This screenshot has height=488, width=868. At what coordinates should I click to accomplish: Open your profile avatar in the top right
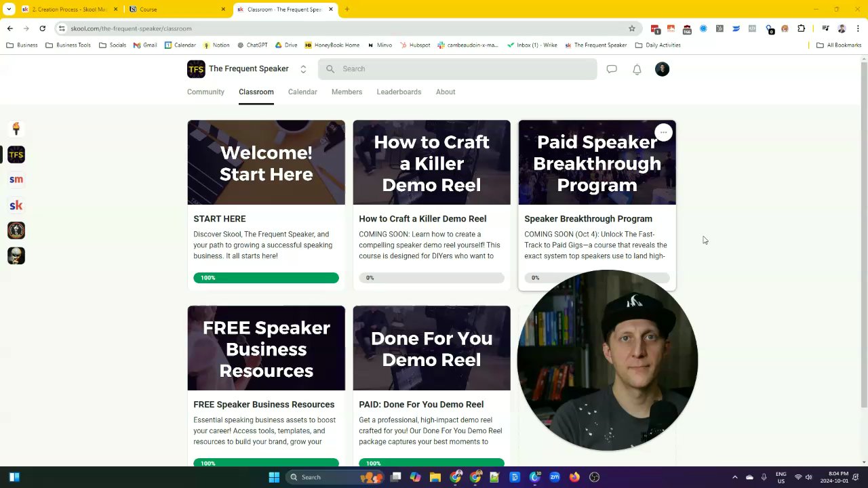click(x=662, y=68)
